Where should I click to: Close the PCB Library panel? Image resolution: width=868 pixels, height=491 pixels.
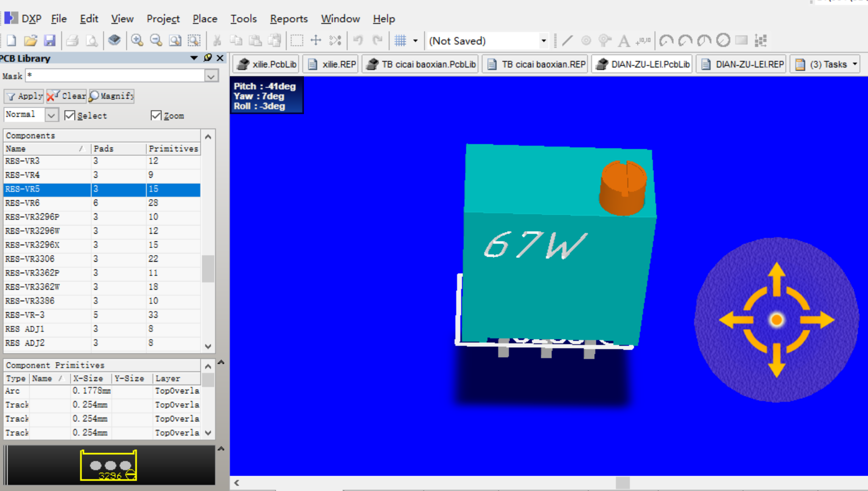pyautogui.click(x=220, y=58)
